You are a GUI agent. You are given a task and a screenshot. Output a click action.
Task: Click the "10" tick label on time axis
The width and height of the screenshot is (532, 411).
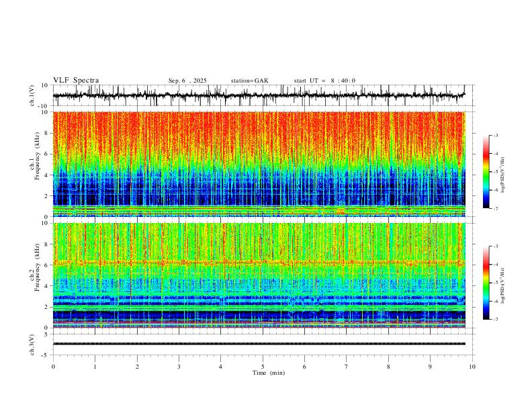[x=472, y=367]
